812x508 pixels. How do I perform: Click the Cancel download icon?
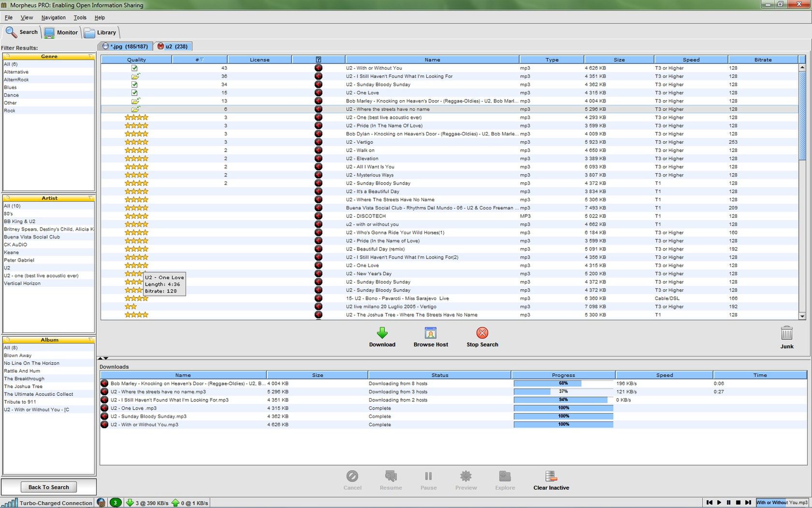(352, 476)
